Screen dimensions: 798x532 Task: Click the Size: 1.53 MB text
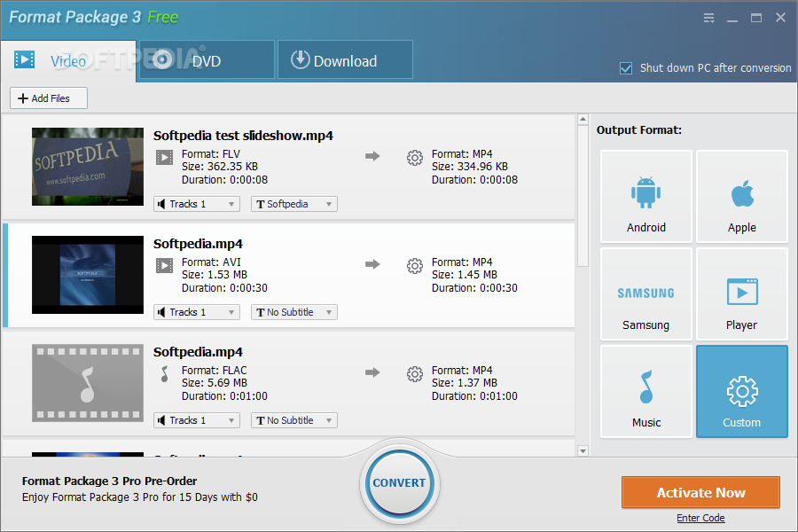(215, 274)
